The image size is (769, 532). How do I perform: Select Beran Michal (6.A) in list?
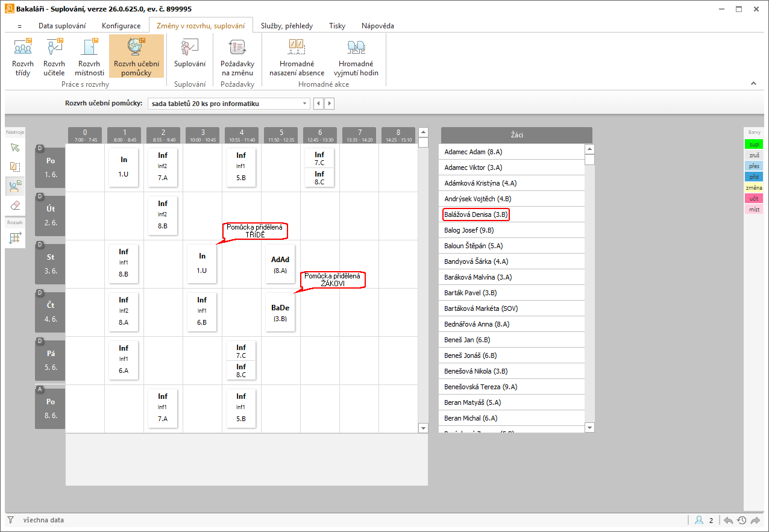point(512,418)
